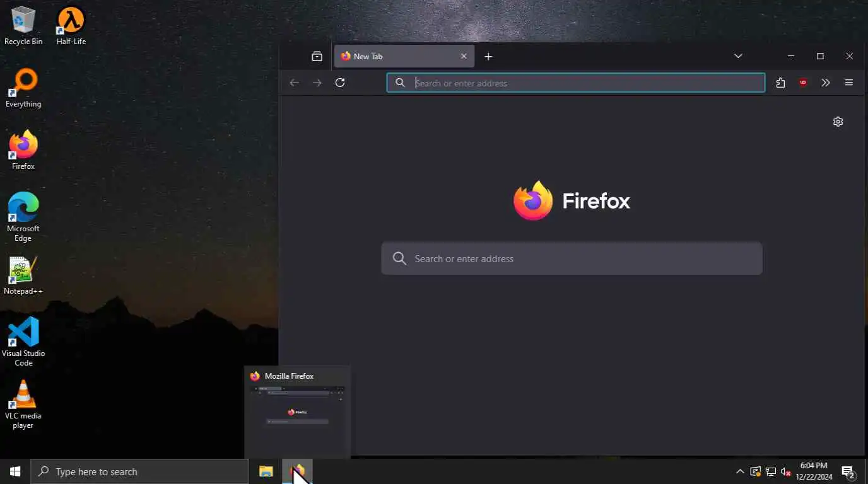This screenshot has height=484, width=868.
Task: Open the Windows Start menu
Action: point(15,471)
